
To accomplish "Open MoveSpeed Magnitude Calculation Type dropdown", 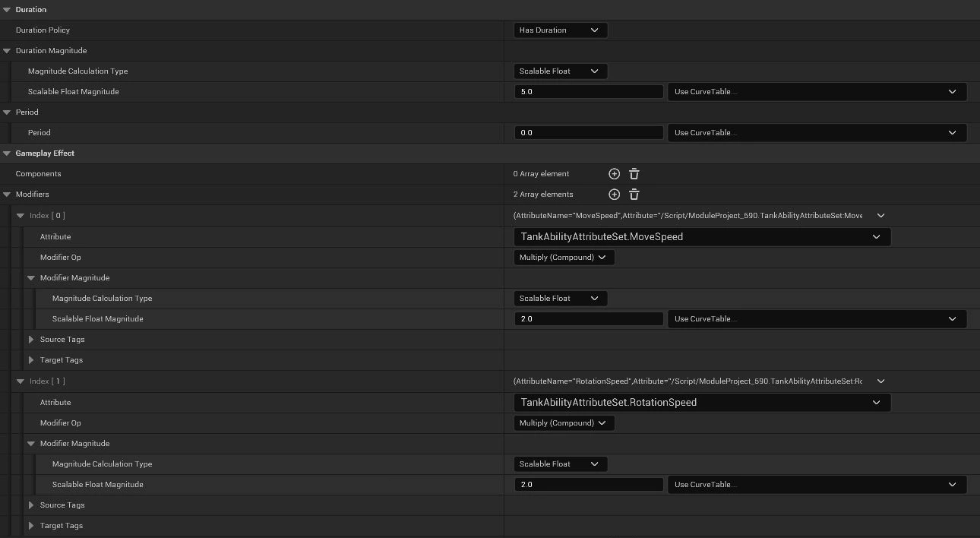I will click(x=561, y=299).
